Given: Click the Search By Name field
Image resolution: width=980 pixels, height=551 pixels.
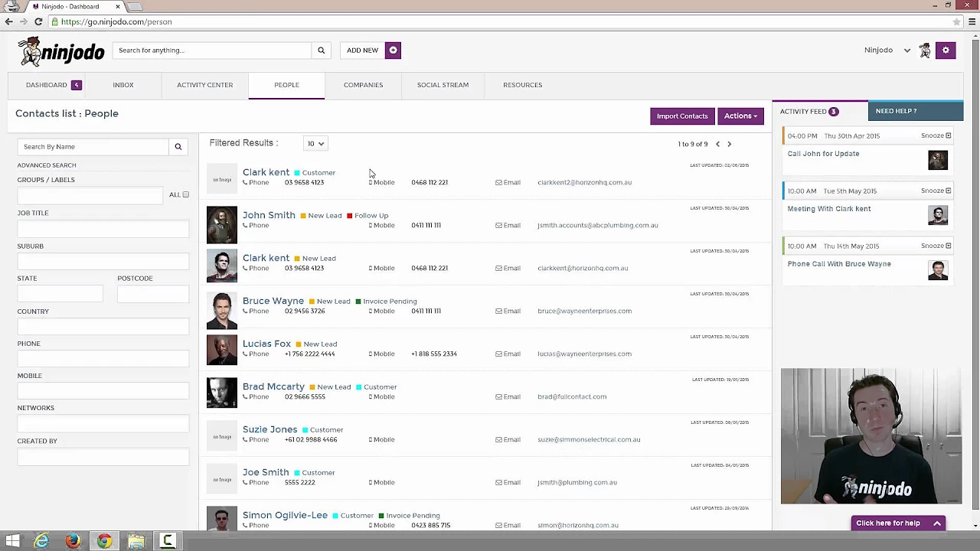Looking at the screenshot, I should tap(93, 147).
